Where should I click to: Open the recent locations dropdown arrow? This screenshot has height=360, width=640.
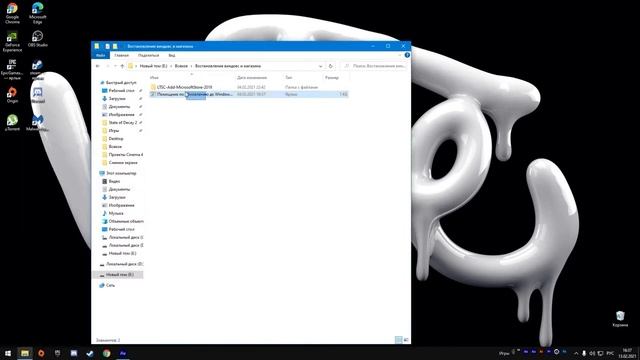(115, 66)
